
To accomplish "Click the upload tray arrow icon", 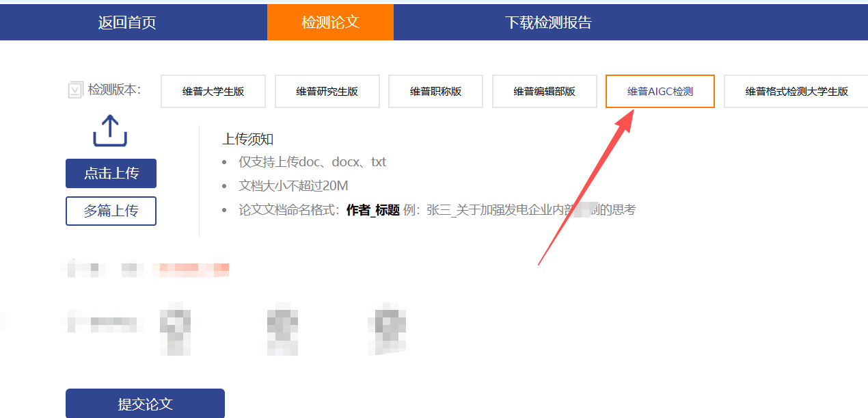I will 110,131.
